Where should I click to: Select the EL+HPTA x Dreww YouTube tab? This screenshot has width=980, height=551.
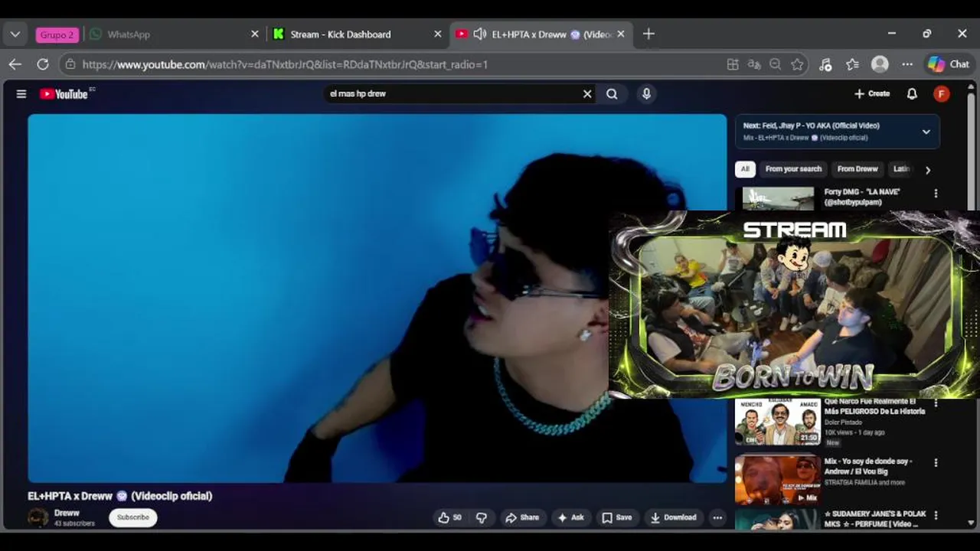(540, 34)
